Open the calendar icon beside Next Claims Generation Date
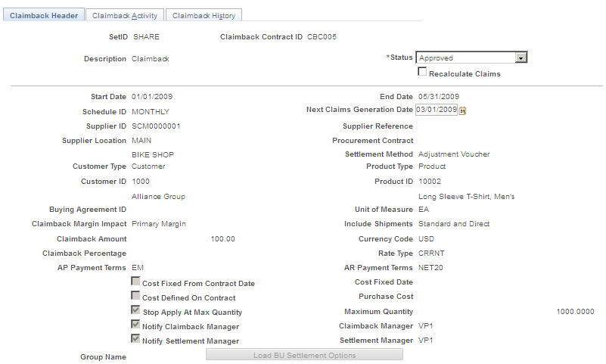The height and width of the screenshot is (364, 606). click(462, 110)
